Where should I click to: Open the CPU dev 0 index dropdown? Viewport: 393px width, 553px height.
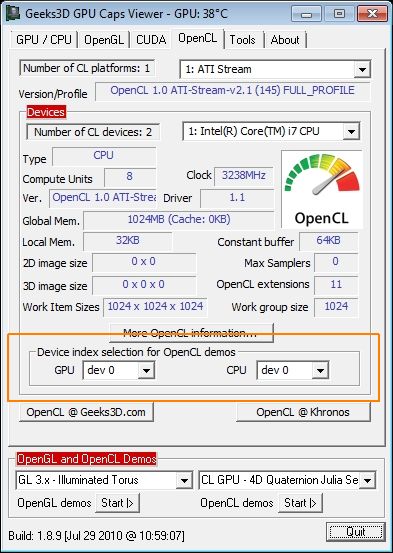tap(320, 370)
